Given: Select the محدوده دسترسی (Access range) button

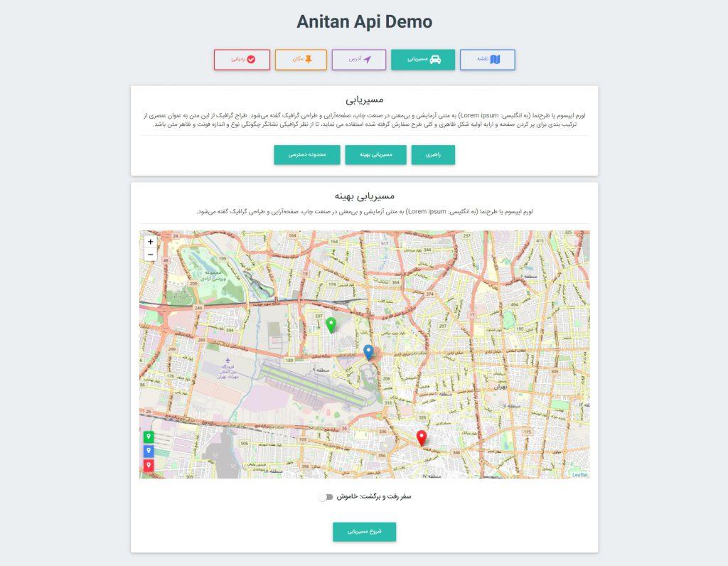Looking at the screenshot, I should (x=306, y=155).
